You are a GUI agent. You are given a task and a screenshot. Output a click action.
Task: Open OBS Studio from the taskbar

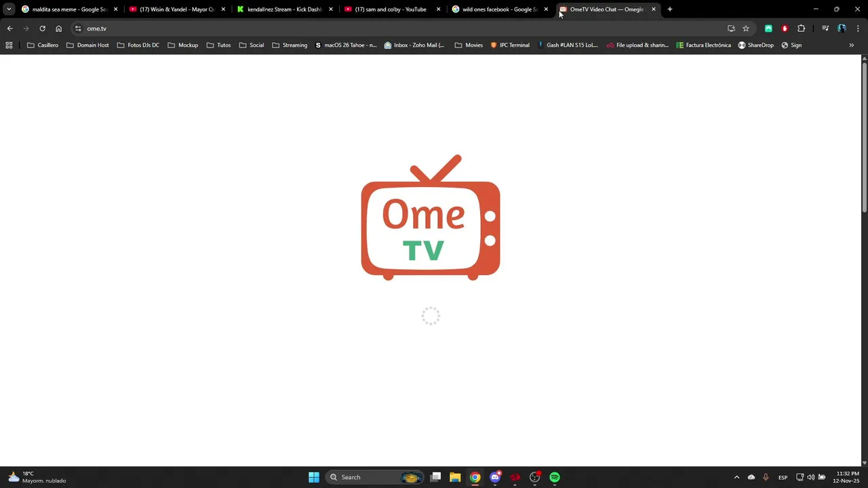click(535, 477)
